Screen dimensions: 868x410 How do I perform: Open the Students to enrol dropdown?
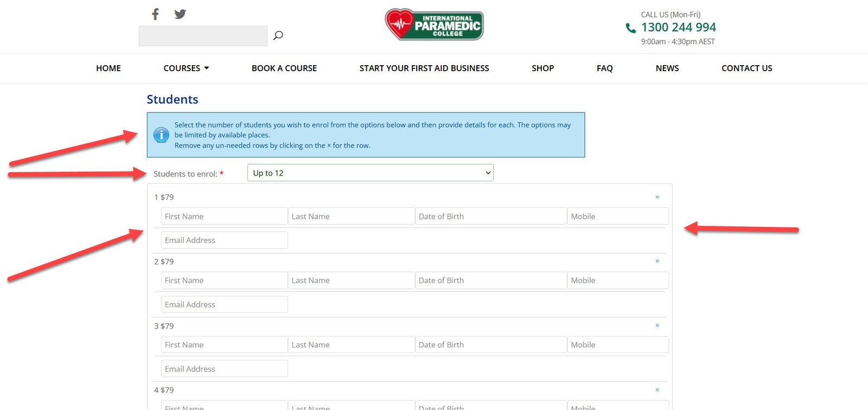click(370, 173)
